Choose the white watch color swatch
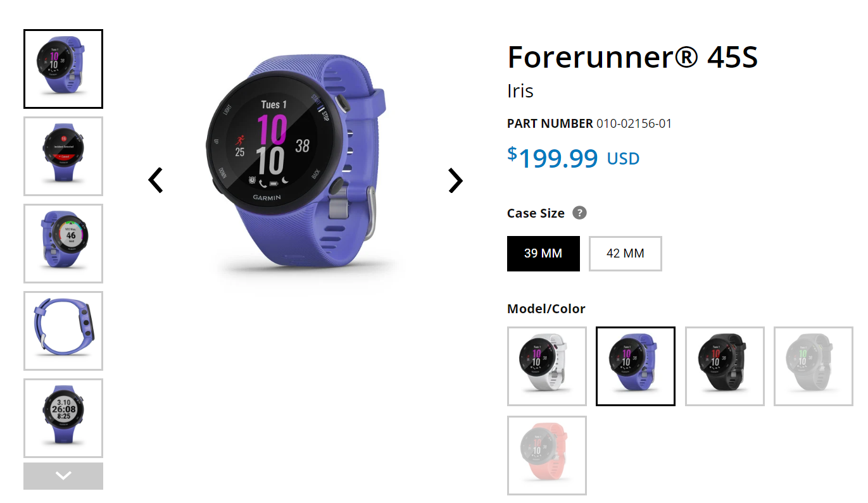Viewport: 868px width, 503px height. pos(547,366)
